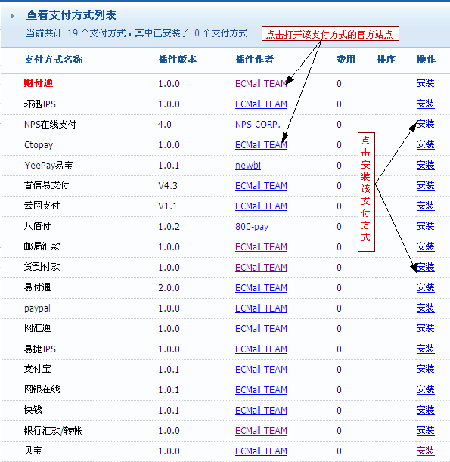Open ECMall TEAM author link for 邮局汇款
The height and width of the screenshot is (462, 450).
pos(261,247)
